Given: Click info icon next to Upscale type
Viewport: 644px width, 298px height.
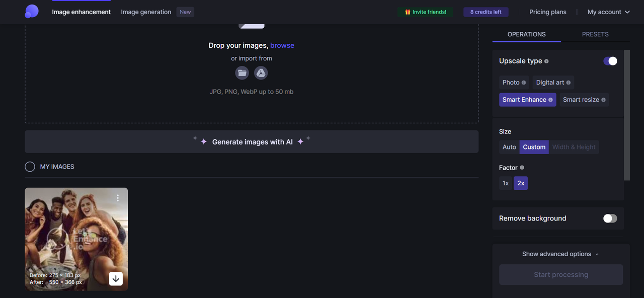Looking at the screenshot, I should 546,61.
